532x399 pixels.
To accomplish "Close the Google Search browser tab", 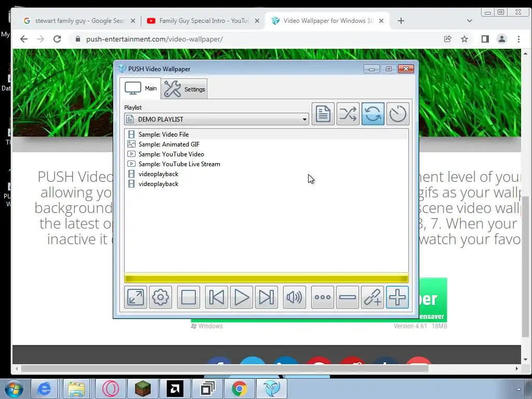I will point(133,21).
